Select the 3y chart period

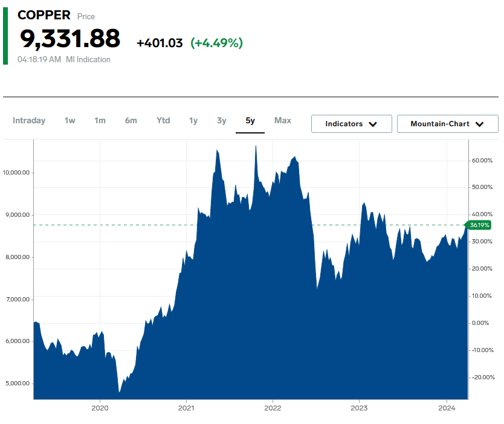point(222,120)
